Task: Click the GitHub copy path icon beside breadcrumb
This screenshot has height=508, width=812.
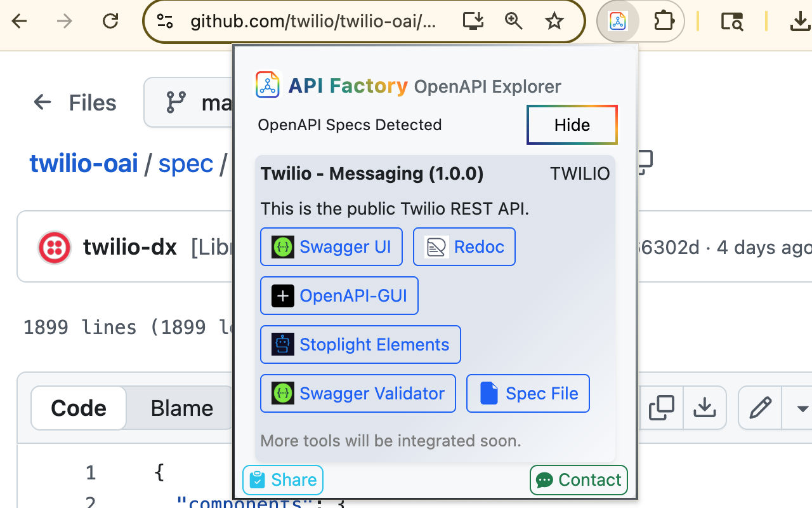Action: [x=645, y=163]
